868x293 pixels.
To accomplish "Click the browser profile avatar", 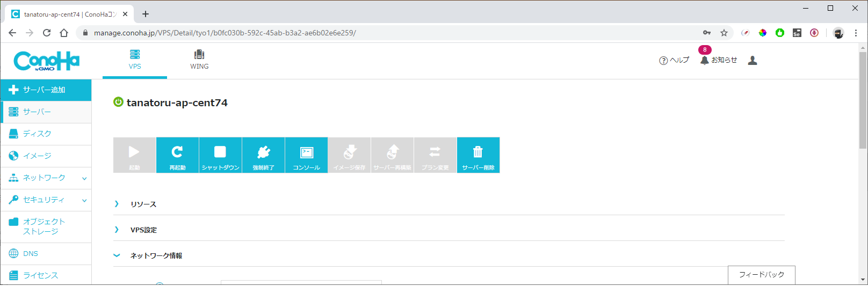I will (x=838, y=33).
